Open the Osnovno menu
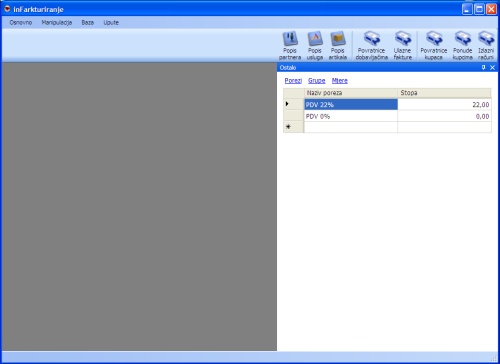The width and height of the screenshot is (500, 364). (21, 23)
